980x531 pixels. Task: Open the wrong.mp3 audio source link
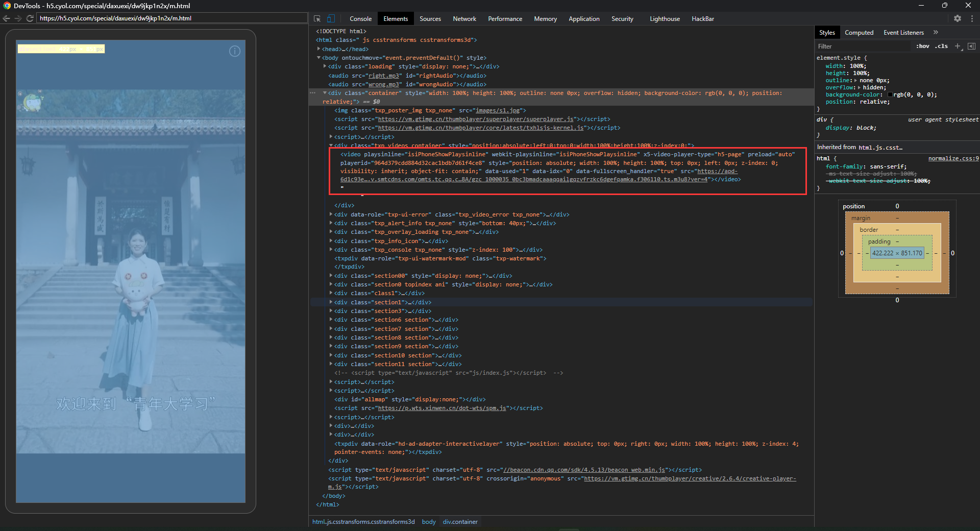384,84
